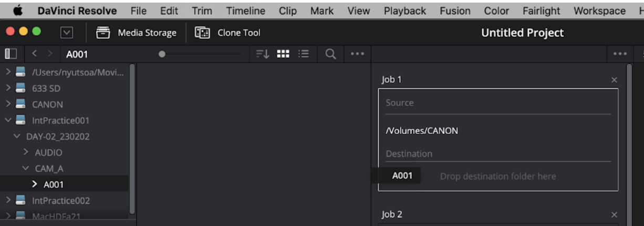Toggle the Clone Tool panel
Viewport: 644px width, 226px height.
228,33
